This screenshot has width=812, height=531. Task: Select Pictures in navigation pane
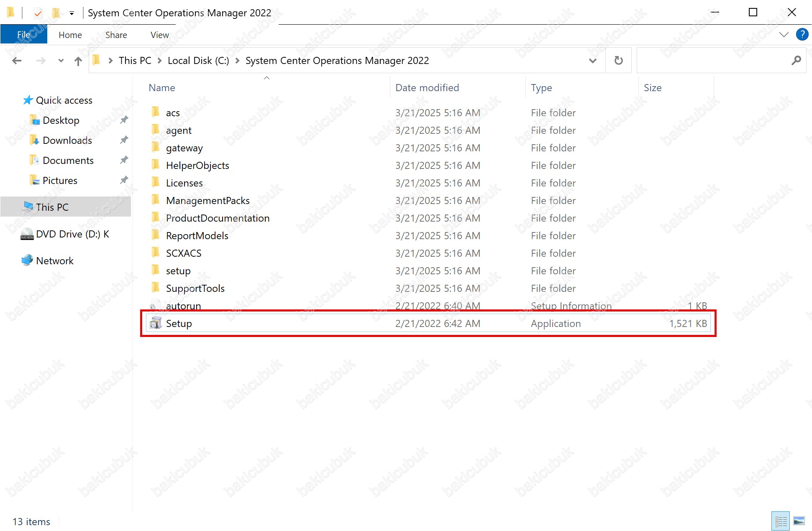[60, 181]
